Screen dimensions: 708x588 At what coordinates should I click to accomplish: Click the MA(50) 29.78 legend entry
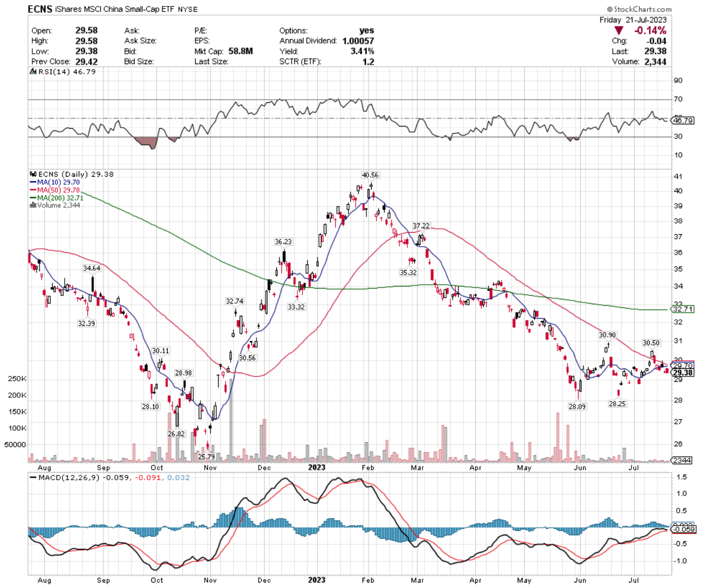coord(56,190)
